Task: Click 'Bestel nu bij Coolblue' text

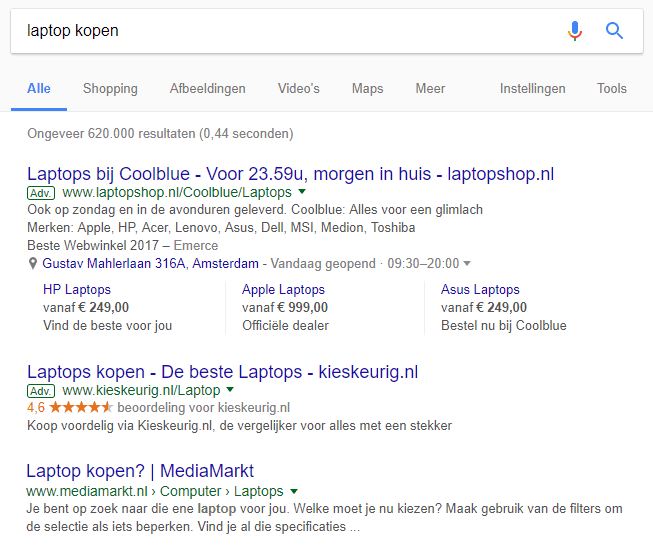Action: (503, 325)
